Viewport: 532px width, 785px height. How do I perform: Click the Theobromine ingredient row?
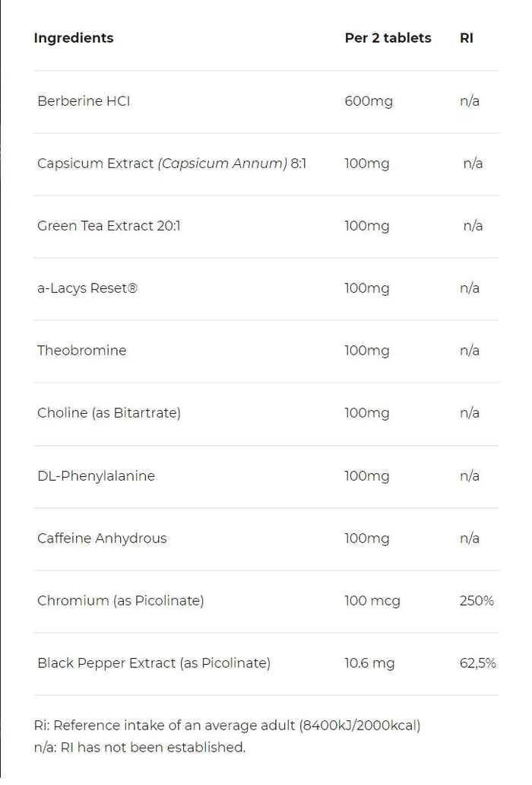click(x=266, y=351)
